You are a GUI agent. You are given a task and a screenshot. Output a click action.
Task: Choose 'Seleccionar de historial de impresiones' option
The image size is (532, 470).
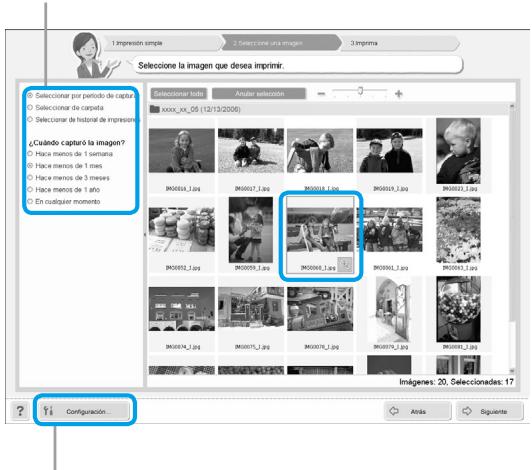pos(30,119)
